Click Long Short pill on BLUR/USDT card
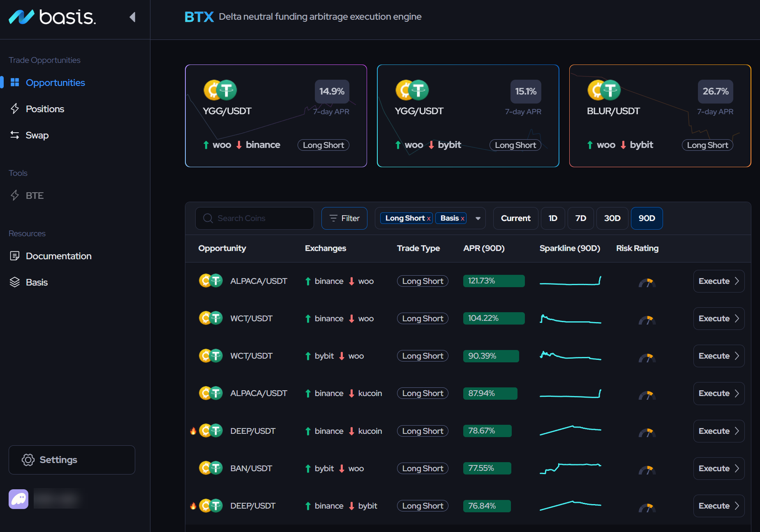760x532 pixels. click(x=707, y=145)
